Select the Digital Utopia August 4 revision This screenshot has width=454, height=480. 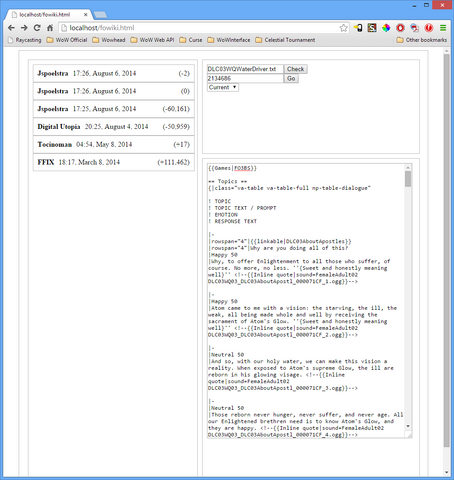coord(114,127)
